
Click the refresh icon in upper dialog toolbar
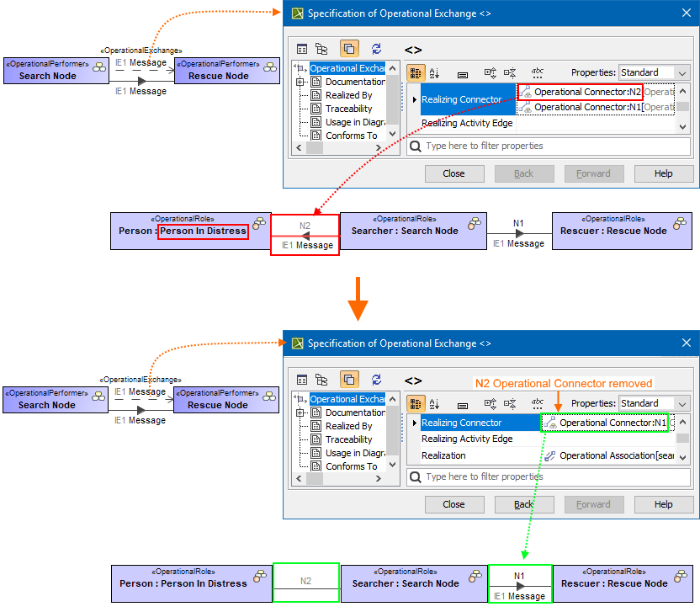[376, 49]
